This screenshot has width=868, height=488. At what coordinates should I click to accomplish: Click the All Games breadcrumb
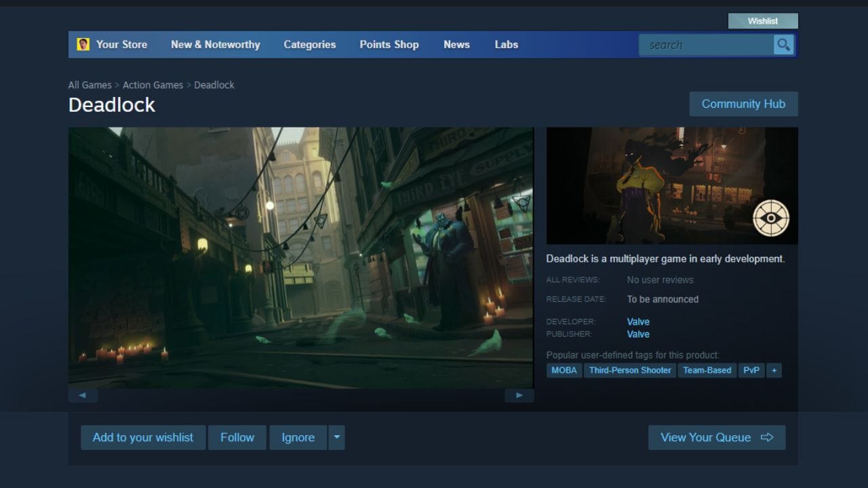tap(90, 85)
